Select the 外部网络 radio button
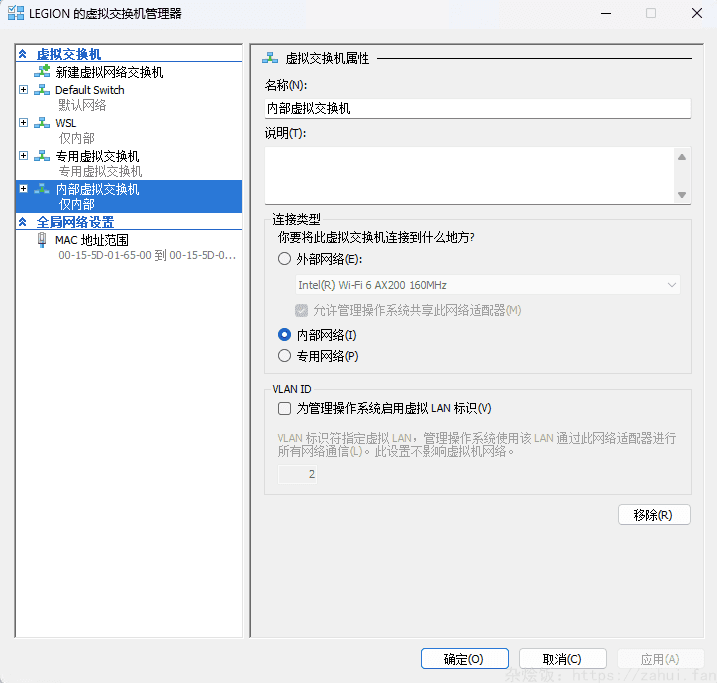 click(x=285, y=259)
